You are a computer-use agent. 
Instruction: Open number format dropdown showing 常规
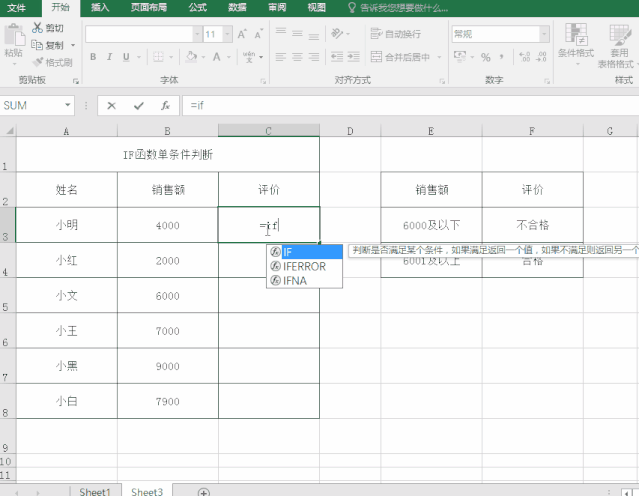point(544,34)
